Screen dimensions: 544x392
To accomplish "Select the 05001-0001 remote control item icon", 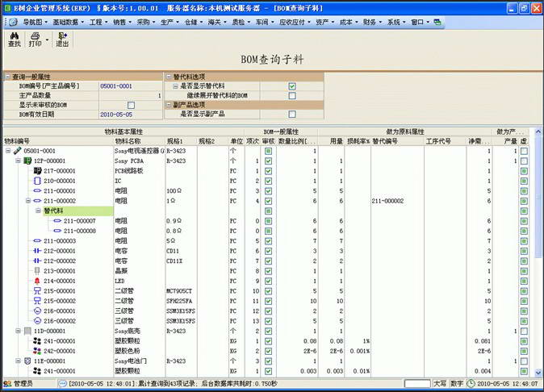I will pos(17,151).
